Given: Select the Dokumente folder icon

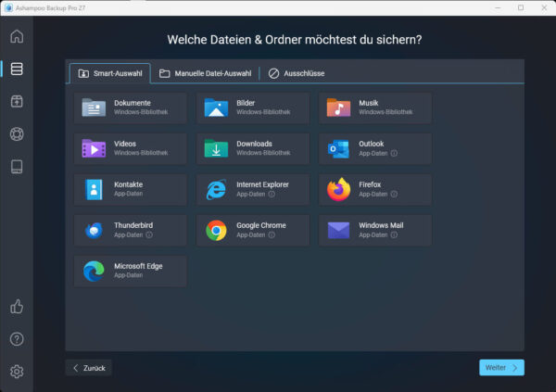Looking at the screenshot, I should [x=94, y=107].
